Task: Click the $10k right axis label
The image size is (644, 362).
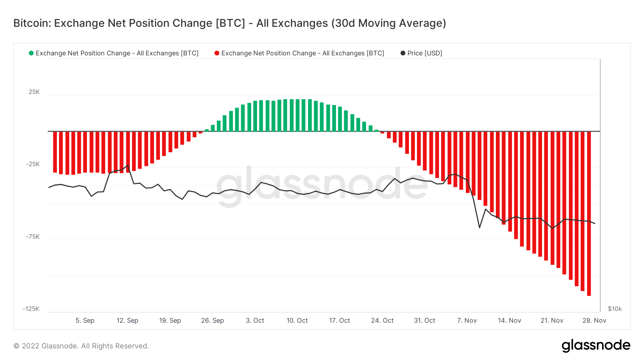Action: tap(615, 309)
